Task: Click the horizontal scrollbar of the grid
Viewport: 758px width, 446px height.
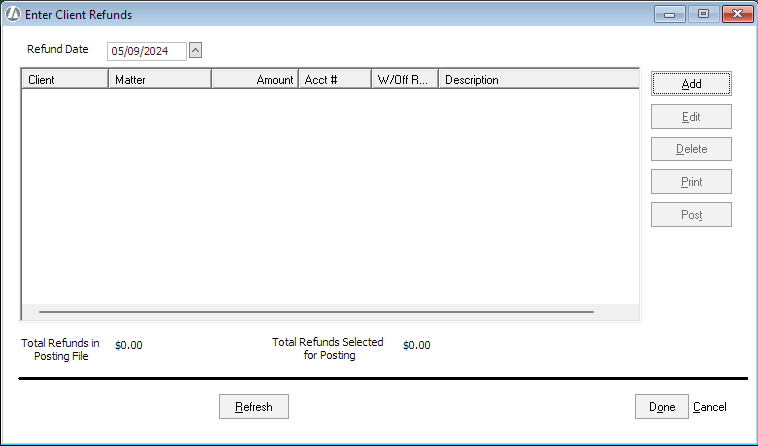Action: (x=316, y=312)
